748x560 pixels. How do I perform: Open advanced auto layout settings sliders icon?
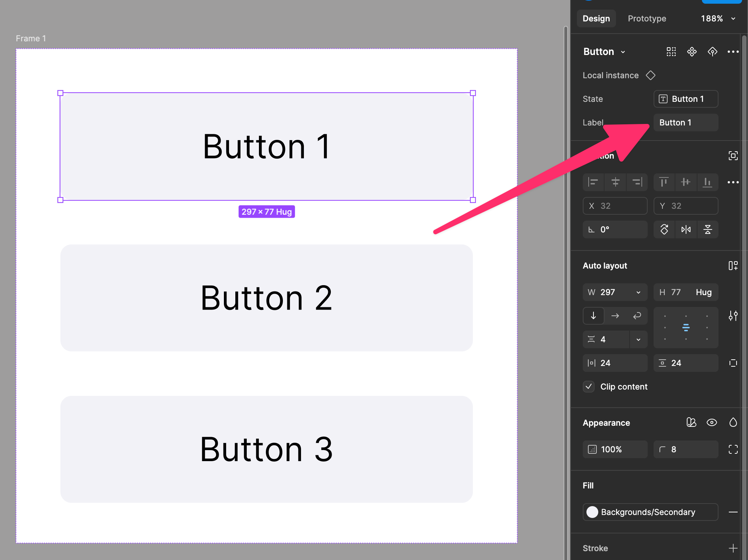(x=733, y=316)
